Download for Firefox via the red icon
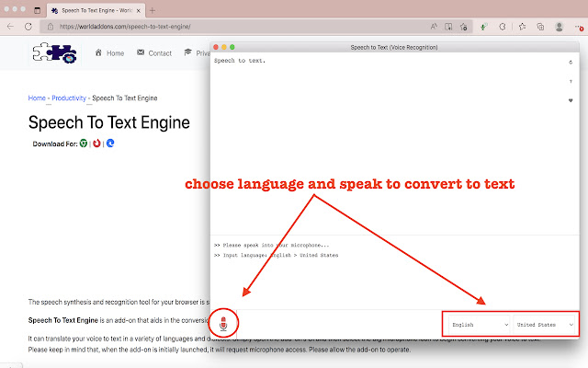588x368 pixels. pos(96,144)
